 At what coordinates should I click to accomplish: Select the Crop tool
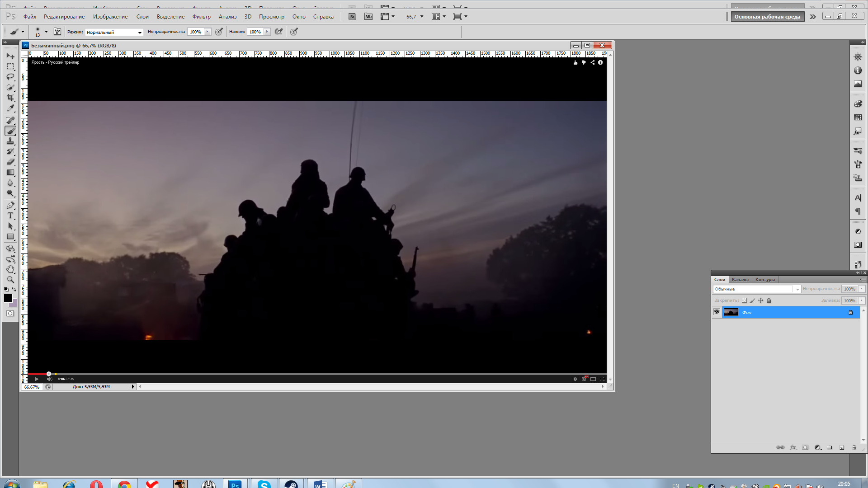(10, 98)
